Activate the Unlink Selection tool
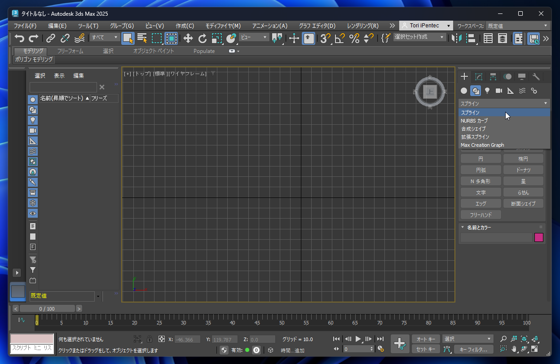The height and width of the screenshot is (364, 560). [65, 38]
